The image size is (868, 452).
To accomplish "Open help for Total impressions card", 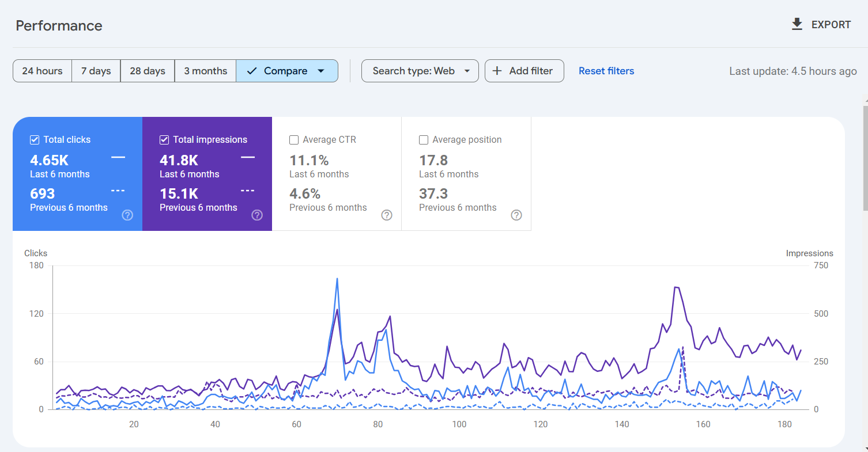I will (258, 215).
